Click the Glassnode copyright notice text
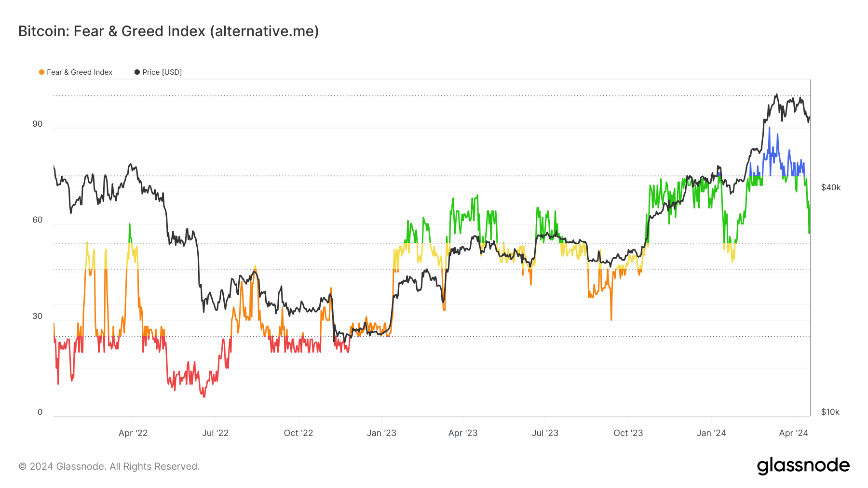This screenshot has width=868, height=488. (x=109, y=466)
